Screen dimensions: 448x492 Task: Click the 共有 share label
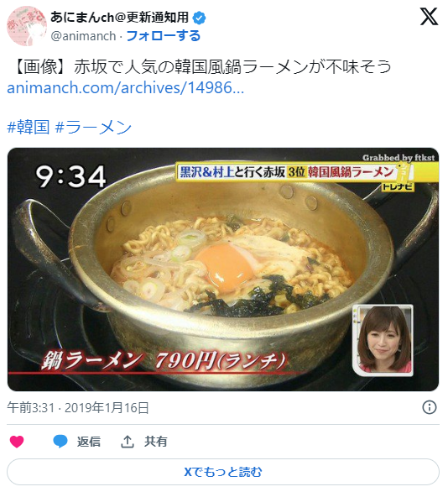(x=155, y=442)
